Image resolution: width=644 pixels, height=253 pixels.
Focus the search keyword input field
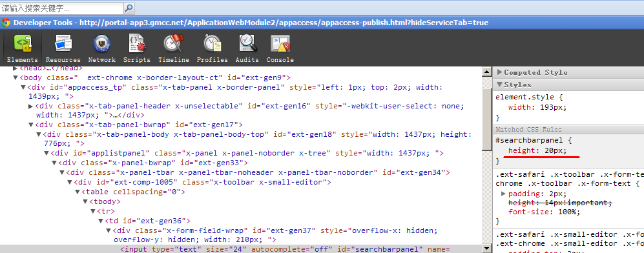61,8
